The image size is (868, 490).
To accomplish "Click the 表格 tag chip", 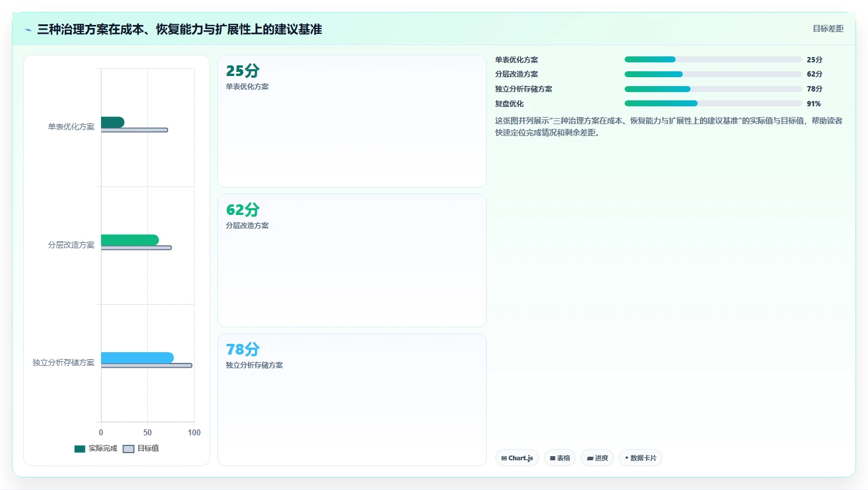I will (x=560, y=458).
